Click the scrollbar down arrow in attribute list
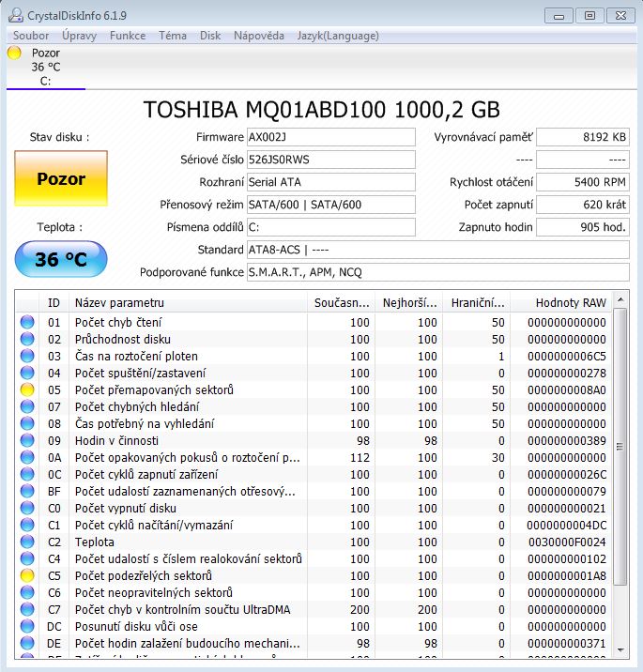 (620, 648)
